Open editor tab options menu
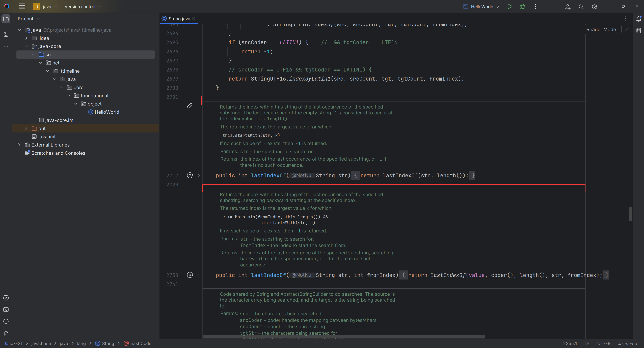644x348 pixels. [625, 18]
